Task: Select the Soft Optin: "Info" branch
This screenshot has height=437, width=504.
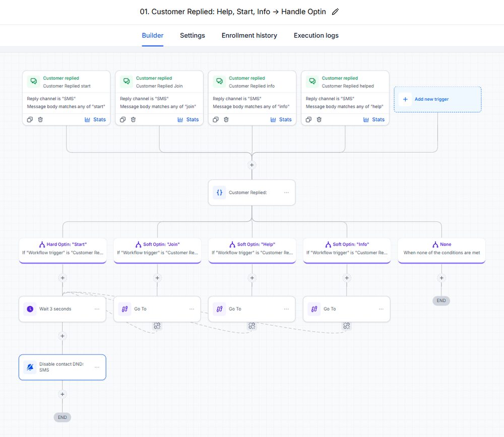Action: tap(347, 250)
